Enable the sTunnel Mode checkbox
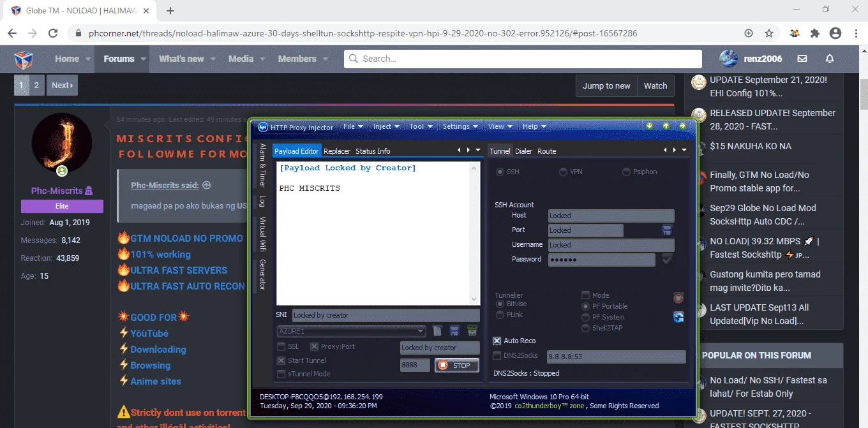 pos(281,374)
